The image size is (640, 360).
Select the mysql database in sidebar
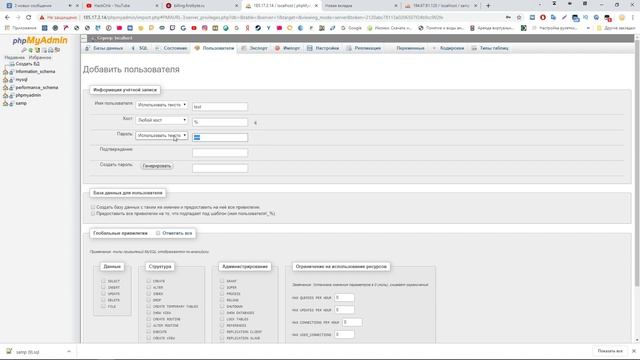[x=22, y=80]
